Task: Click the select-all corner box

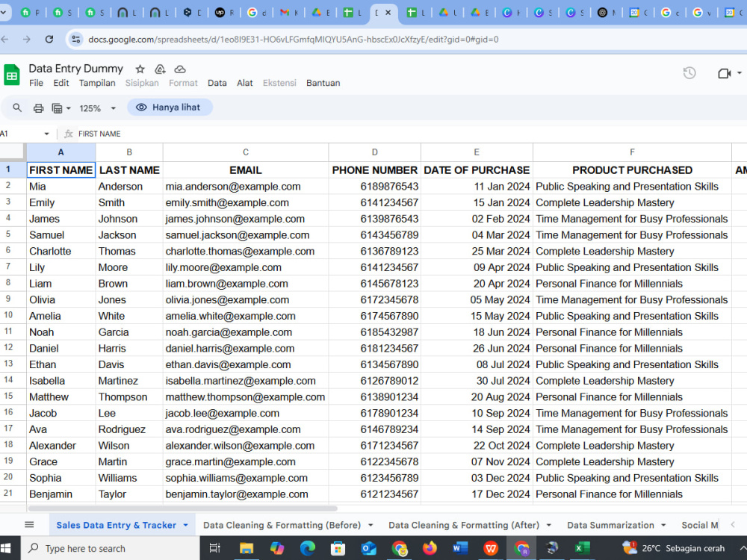Action: point(13,152)
